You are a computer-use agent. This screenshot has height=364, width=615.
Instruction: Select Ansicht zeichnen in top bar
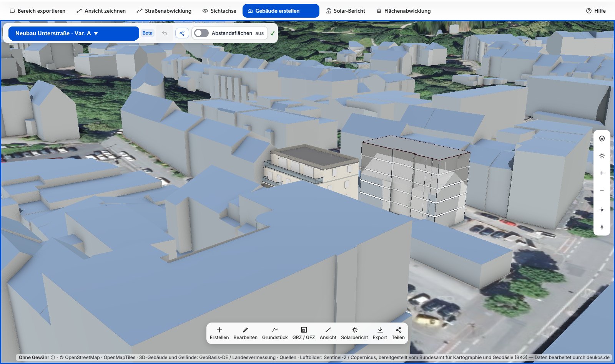coord(101,11)
